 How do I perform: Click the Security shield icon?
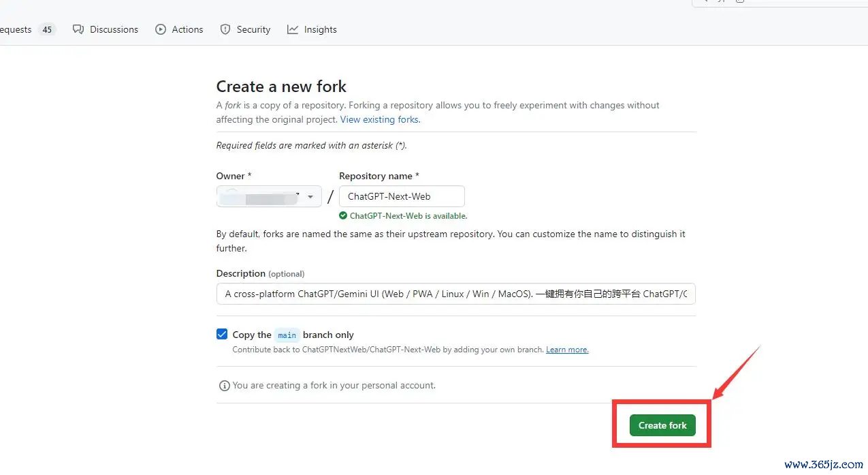click(x=225, y=29)
